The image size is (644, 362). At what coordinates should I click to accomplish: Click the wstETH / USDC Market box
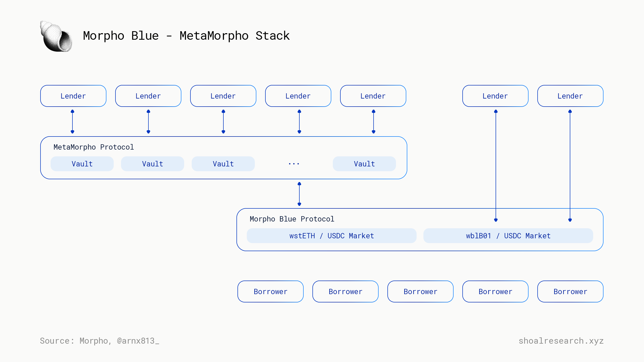point(332,236)
